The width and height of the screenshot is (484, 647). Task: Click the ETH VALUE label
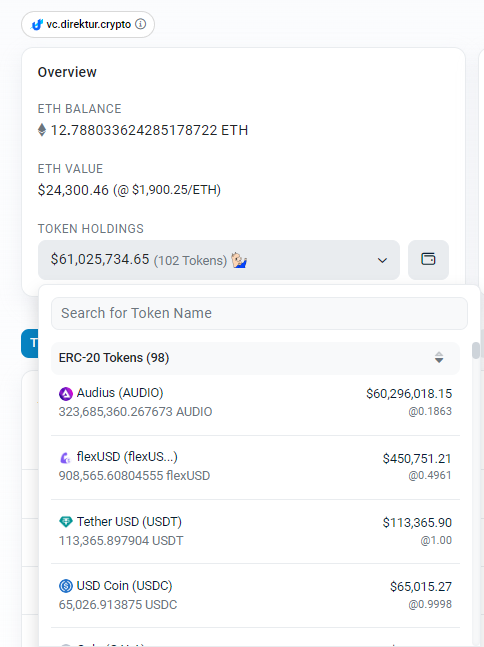pyautogui.click(x=71, y=169)
